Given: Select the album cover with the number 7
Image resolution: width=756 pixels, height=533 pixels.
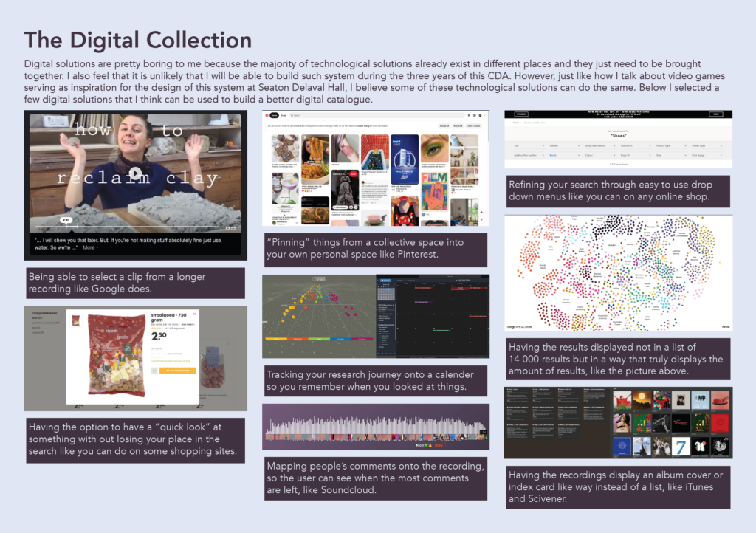Looking at the screenshot, I should pyautogui.click(x=681, y=446).
